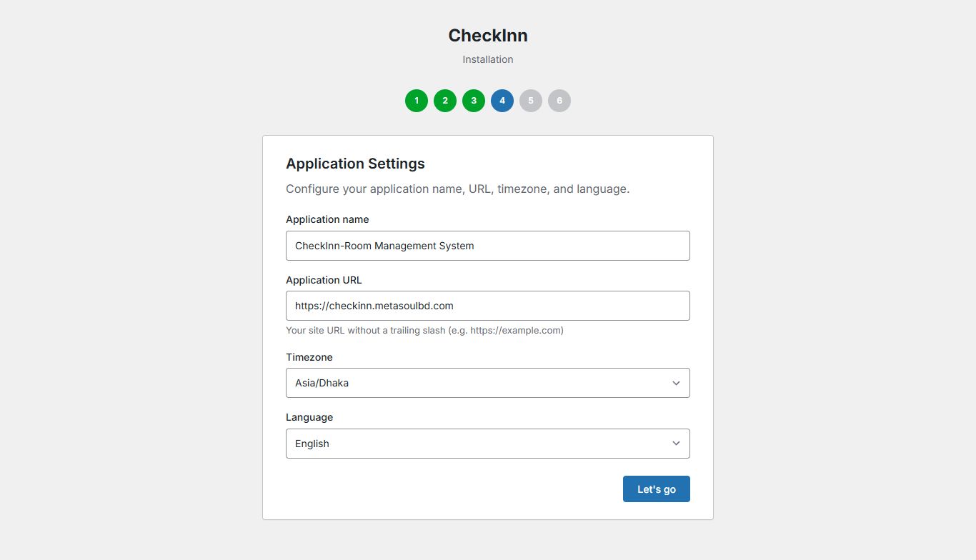Go to step 2 circle
The height and width of the screenshot is (560, 976).
coord(445,101)
